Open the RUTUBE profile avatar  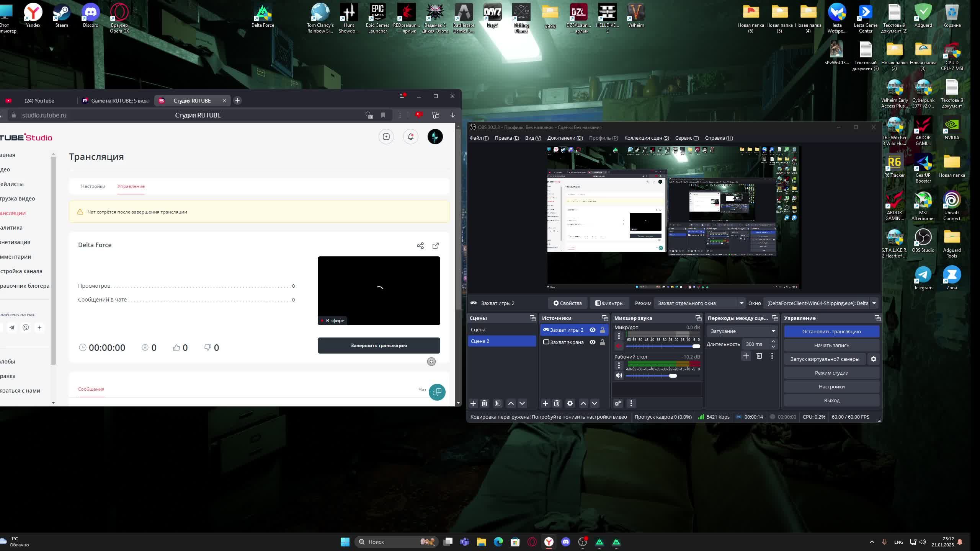[435, 137]
